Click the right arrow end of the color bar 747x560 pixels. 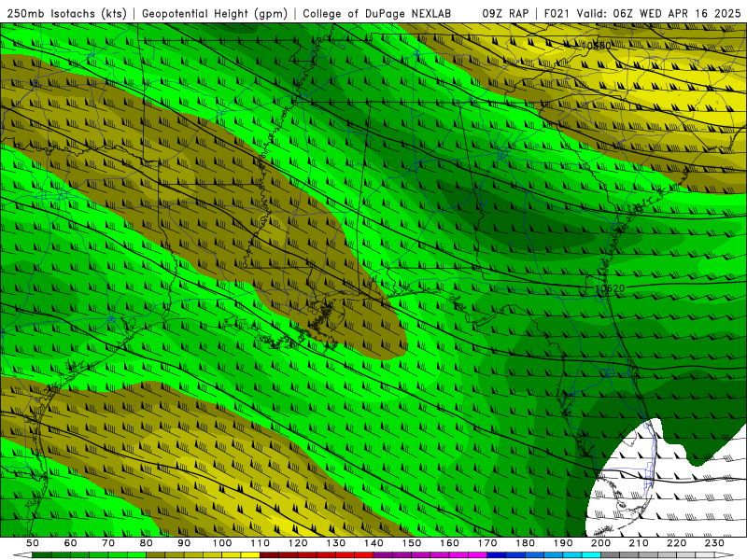point(725,555)
